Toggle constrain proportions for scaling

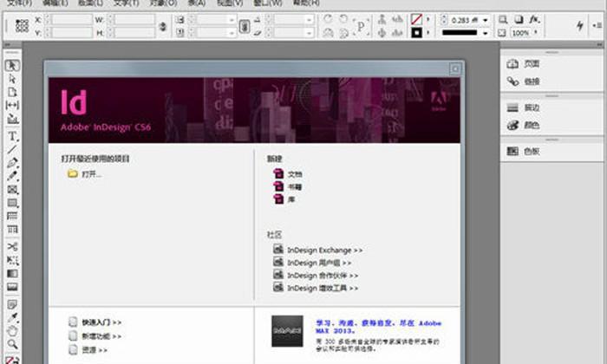[x=244, y=26]
